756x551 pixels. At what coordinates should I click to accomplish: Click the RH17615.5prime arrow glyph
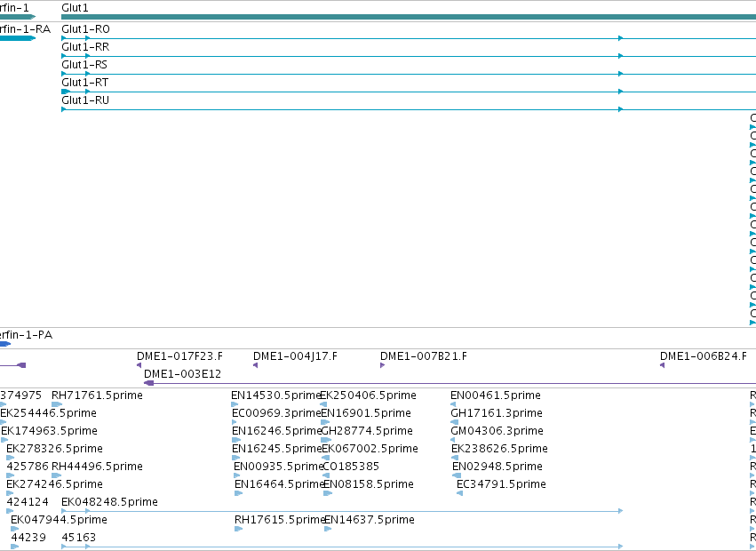click(238, 529)
